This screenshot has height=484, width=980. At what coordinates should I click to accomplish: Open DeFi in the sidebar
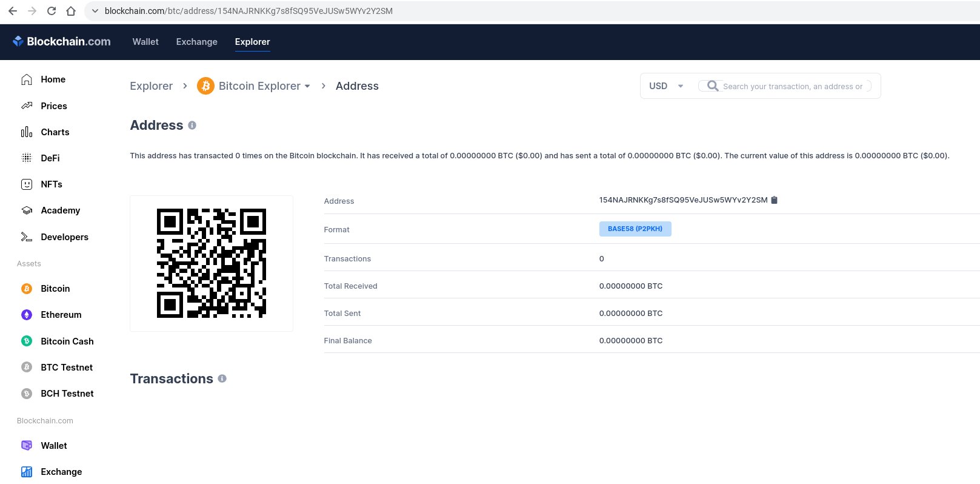[x=50, y=158]
